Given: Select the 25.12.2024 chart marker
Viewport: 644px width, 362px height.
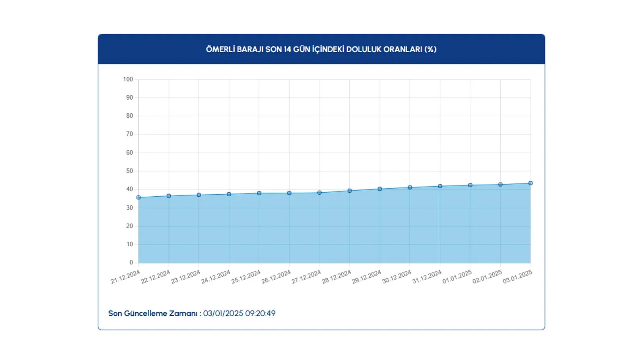Looking at the screenshot, I should point(259,193).
